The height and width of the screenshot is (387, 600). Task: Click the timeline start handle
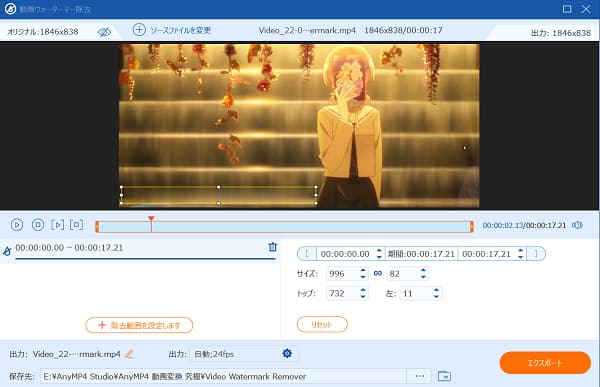pyautogui.click(x=97, y=226)
